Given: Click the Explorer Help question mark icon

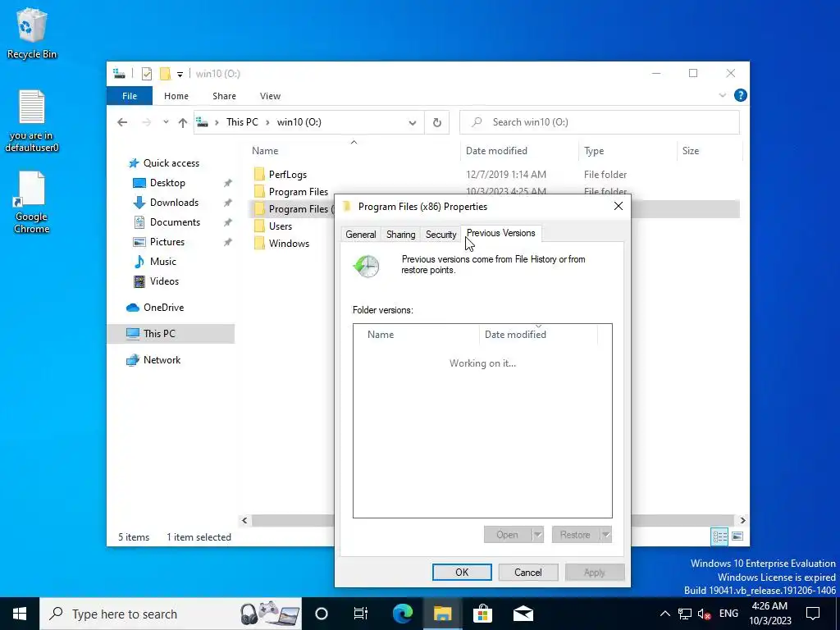Looking at the screenshot, I should coord(741,95).
